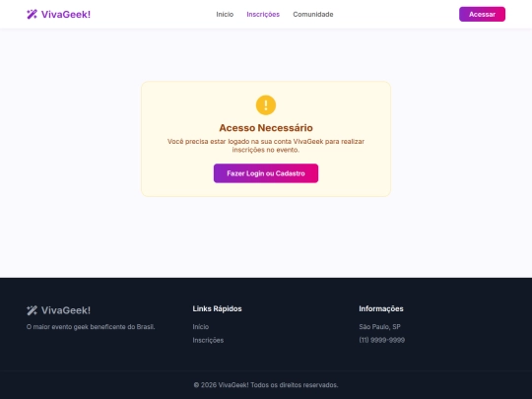532x399 pixels.
Task: Click the footer magic wand logo icon
Action: click(x=32, y=310)
